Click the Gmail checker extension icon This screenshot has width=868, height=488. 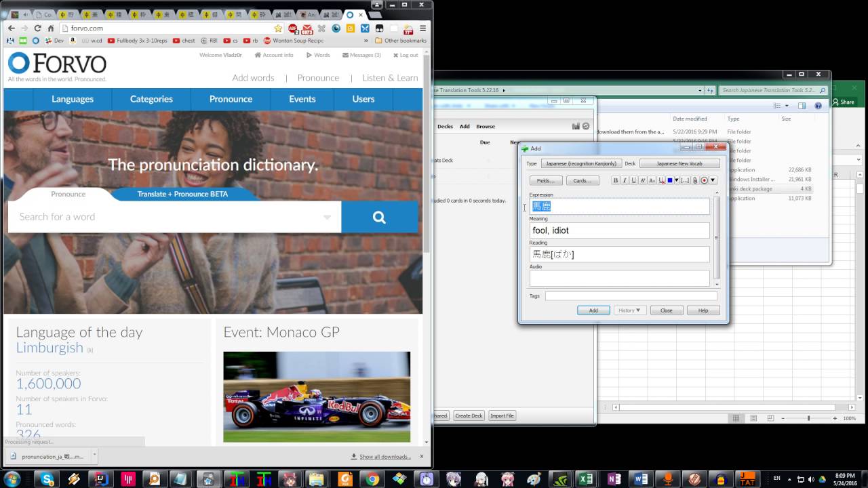[307, 28]
